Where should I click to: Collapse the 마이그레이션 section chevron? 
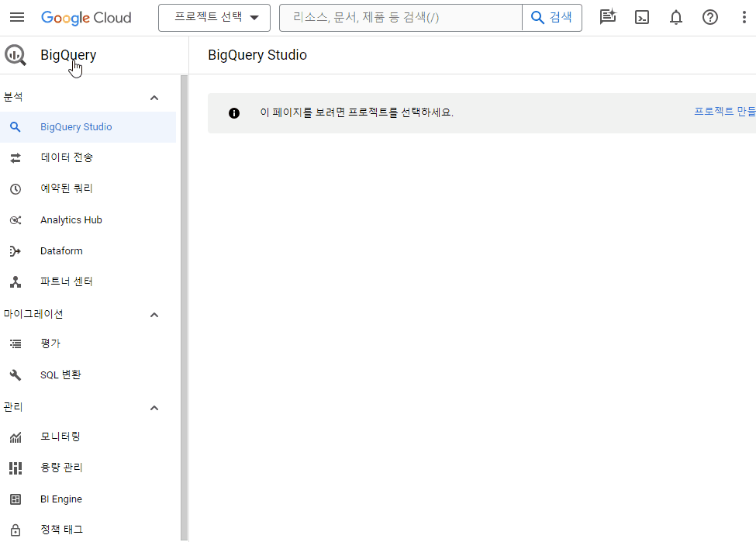[154, 315]
